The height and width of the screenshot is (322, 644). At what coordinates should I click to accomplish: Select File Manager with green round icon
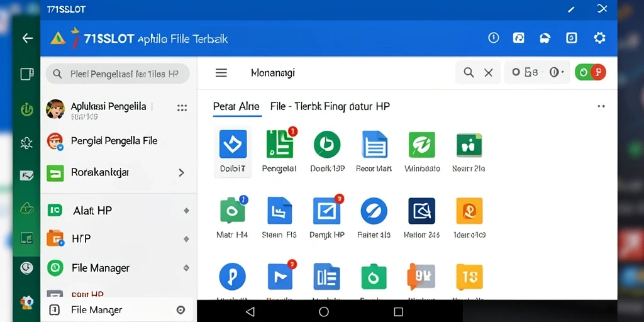[x=117, y=268]
